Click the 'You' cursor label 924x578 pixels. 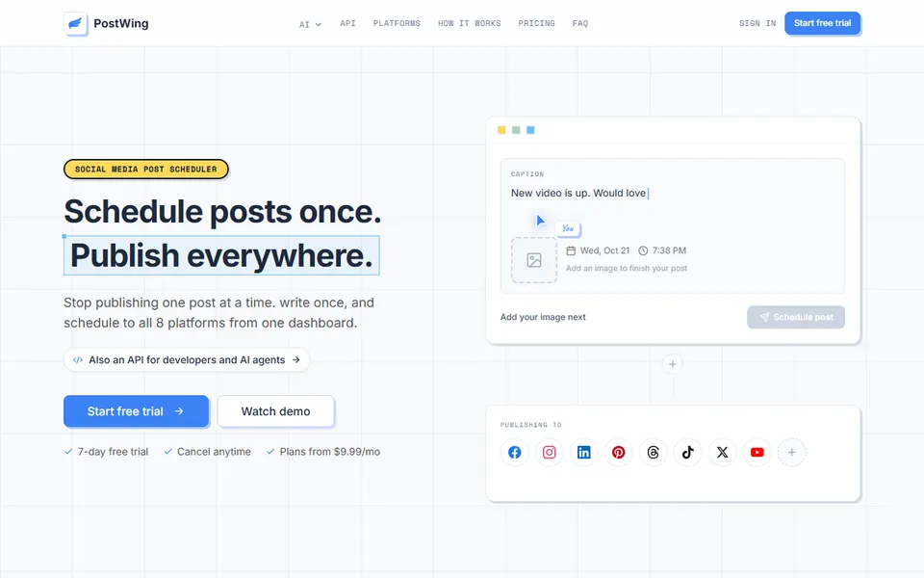coord(568,228)
